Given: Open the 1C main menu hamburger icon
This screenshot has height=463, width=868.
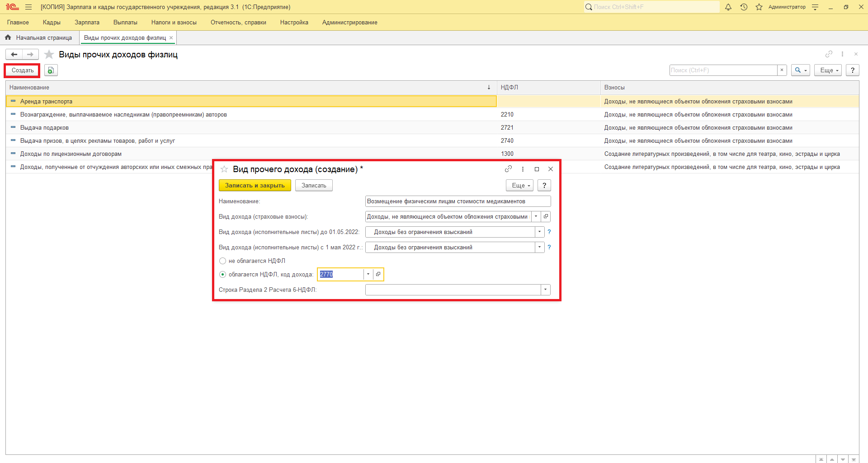Looking at the screenshot, I should tap(28, 7).
